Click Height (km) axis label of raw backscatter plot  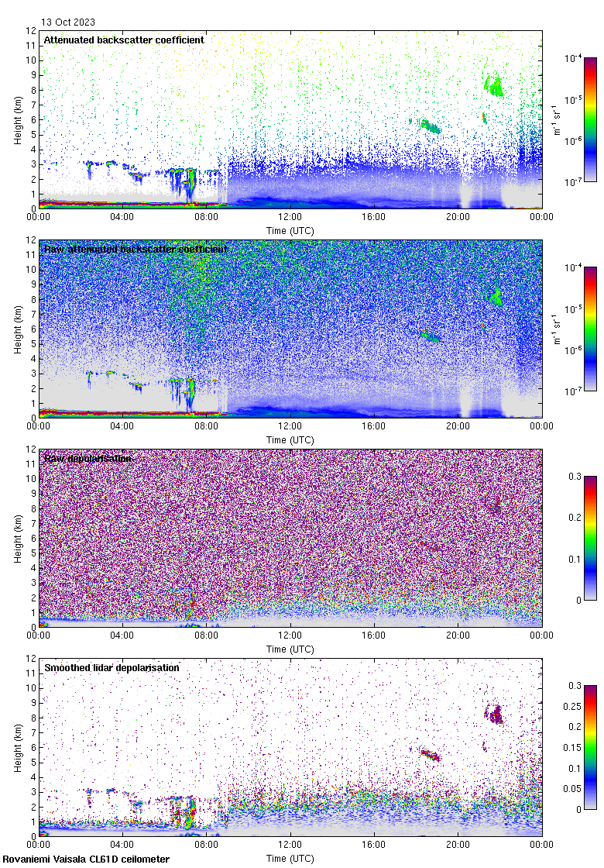coord(19,329)
